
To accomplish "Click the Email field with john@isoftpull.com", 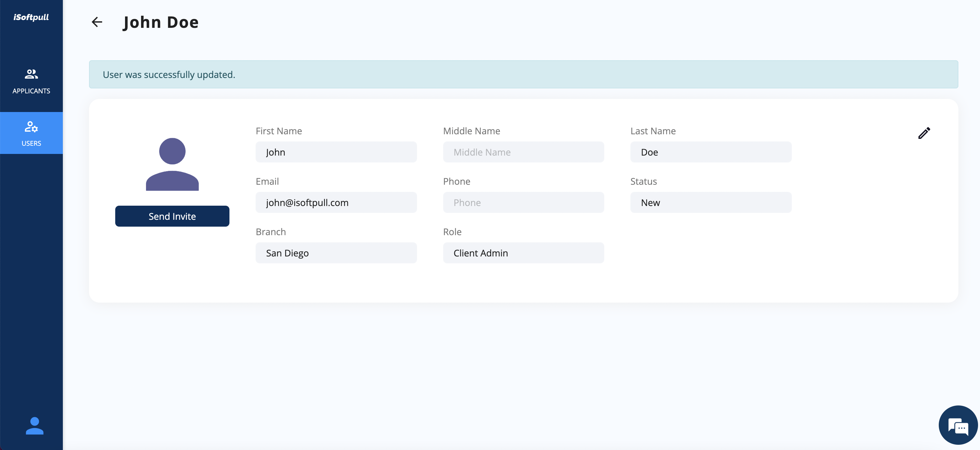I will (336, 202).
